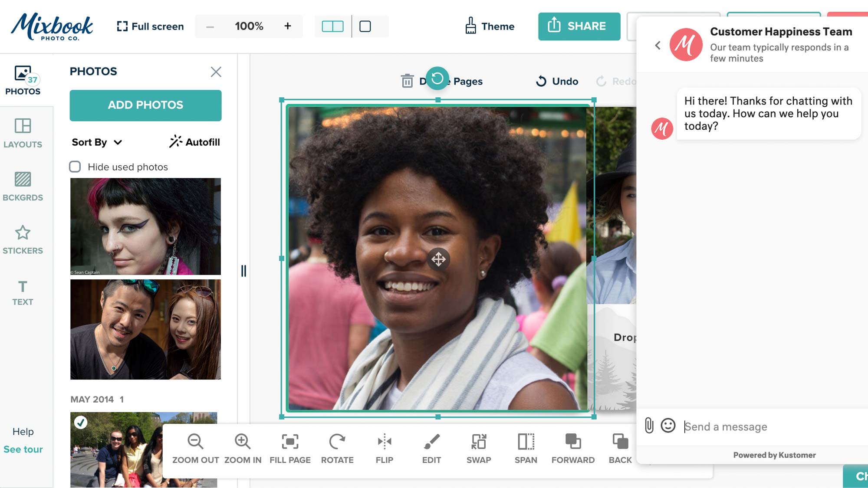This screenshot has width=868, height=488.
Task: Select the Fill Page icon
Action: coord(289,442)
